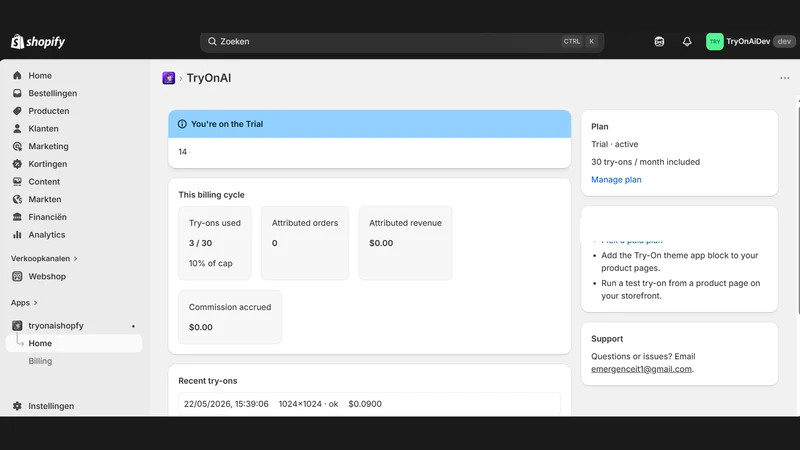Open notifications bell icon
The width and height of the screenshot is (800, 450).
687,42
